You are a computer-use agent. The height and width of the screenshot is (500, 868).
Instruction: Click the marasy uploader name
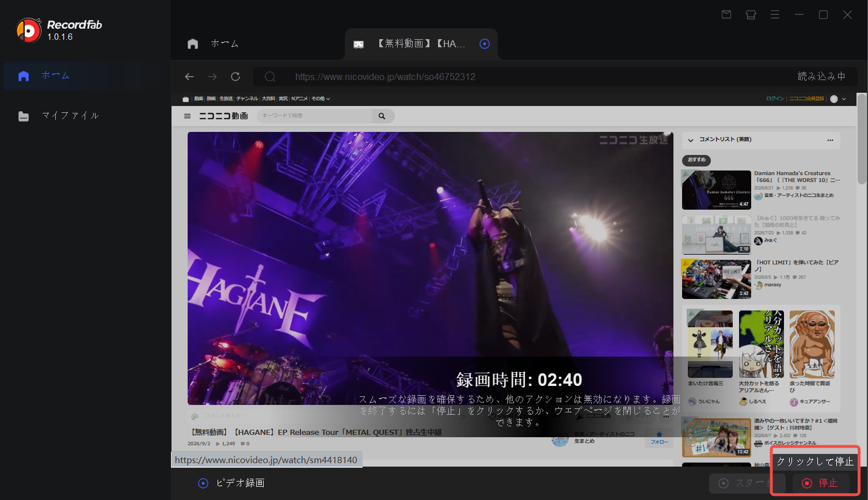tap(772, 285)
